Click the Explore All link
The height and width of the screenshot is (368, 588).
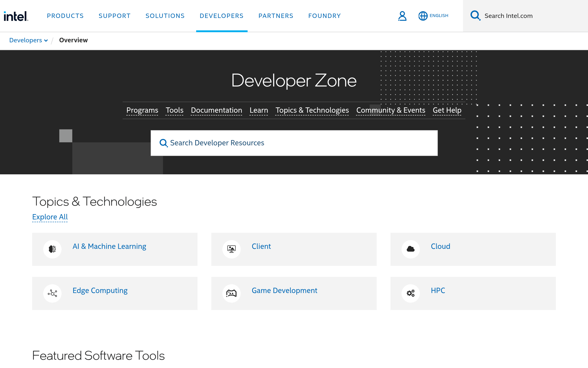(50, 217)
